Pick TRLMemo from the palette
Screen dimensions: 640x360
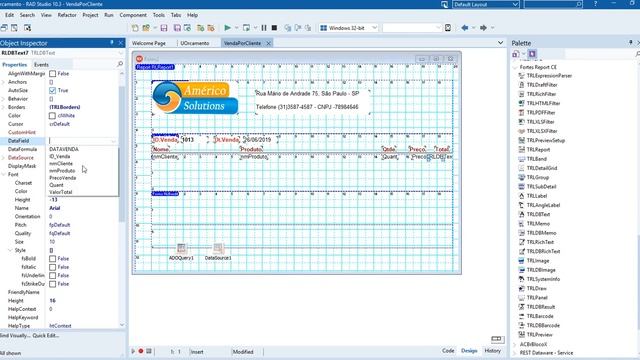538,224
